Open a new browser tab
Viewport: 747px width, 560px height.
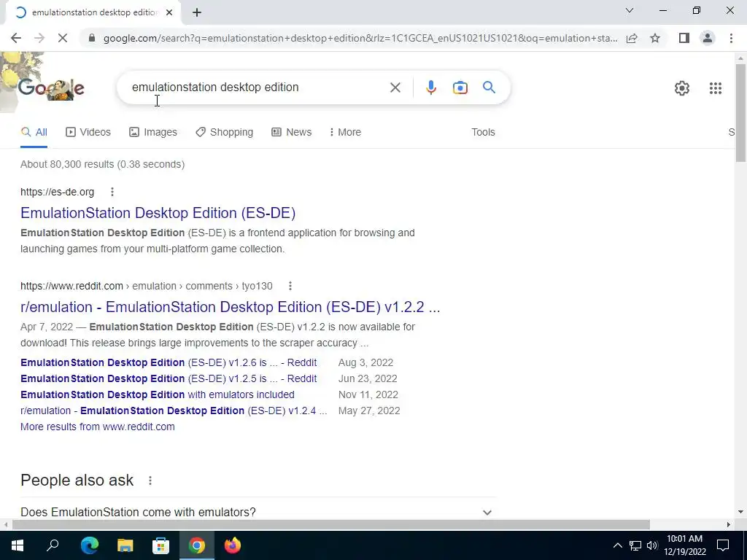pyautogui.click(x=197, y=12)
